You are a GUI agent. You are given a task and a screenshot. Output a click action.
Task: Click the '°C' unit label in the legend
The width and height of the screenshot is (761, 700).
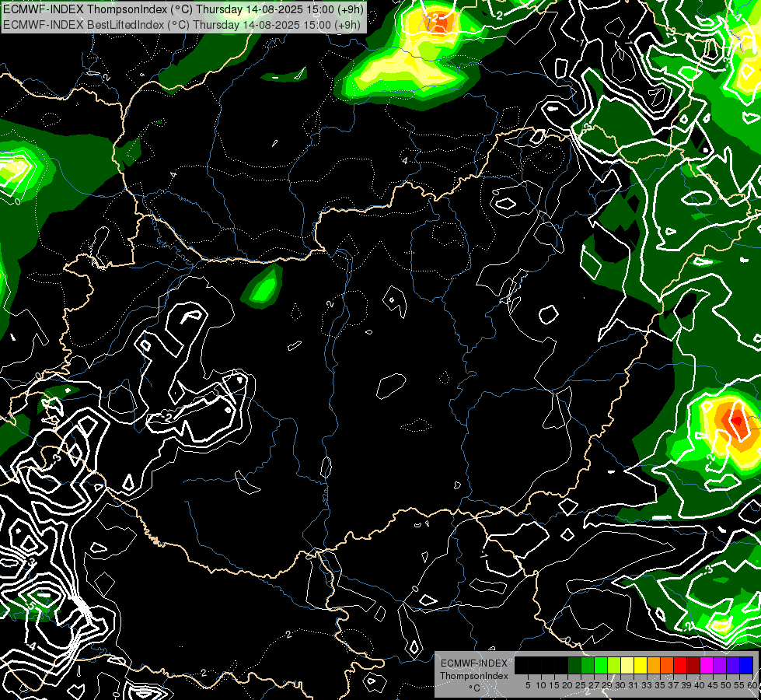(x=475, y=688)
